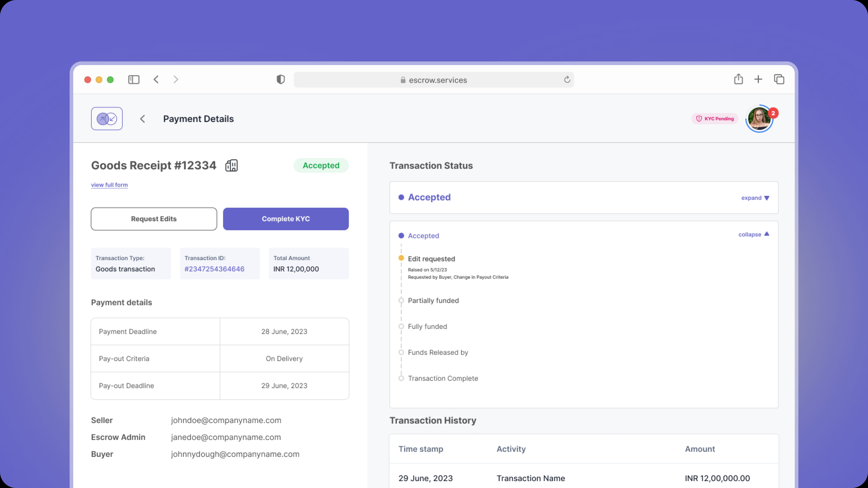The image size is (868, 488).
Task: Click the Pay-out Criteria row label
Action: click(124, 359)
